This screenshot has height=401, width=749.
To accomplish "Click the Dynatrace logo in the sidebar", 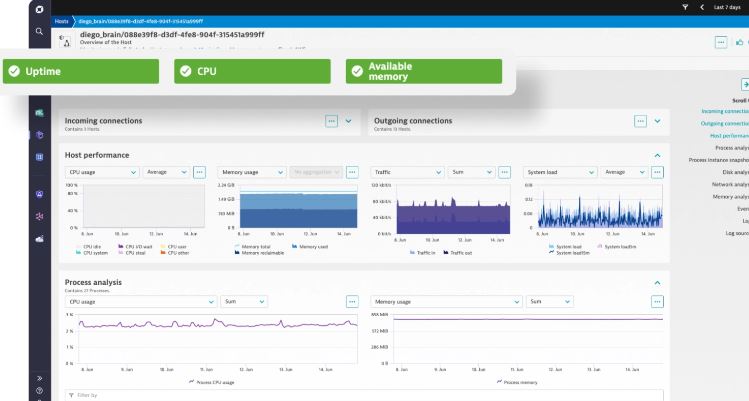I will (x=40, y=9).
